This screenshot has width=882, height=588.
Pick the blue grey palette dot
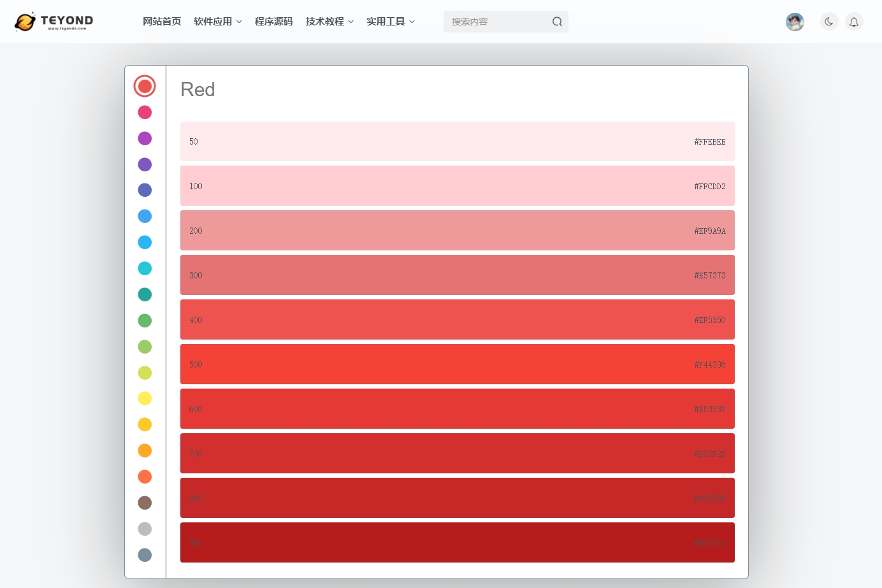pos(145,555)
